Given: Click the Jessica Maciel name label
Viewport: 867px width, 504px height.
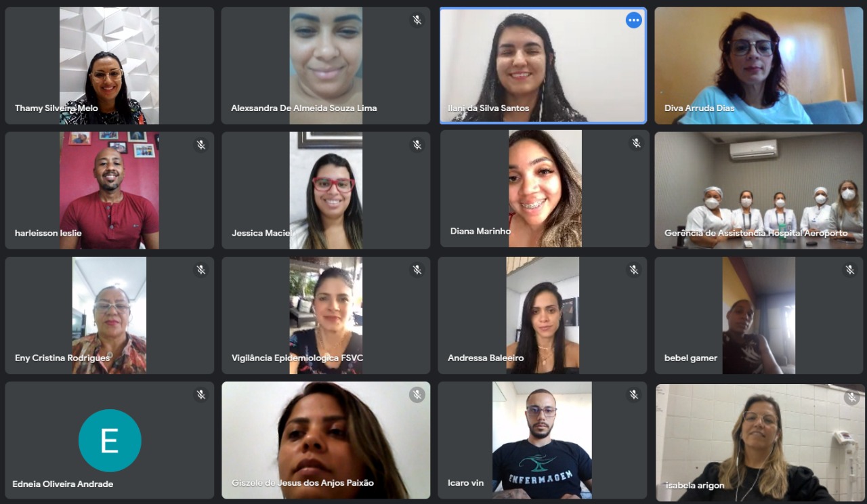Looking at the screenshot, I should 262,233.
